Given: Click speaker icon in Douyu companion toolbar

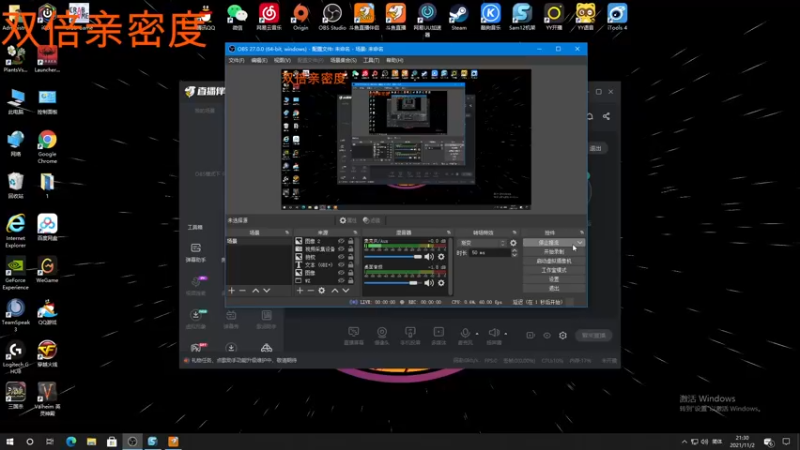Looking at the screenshot, I should (493, 334).
